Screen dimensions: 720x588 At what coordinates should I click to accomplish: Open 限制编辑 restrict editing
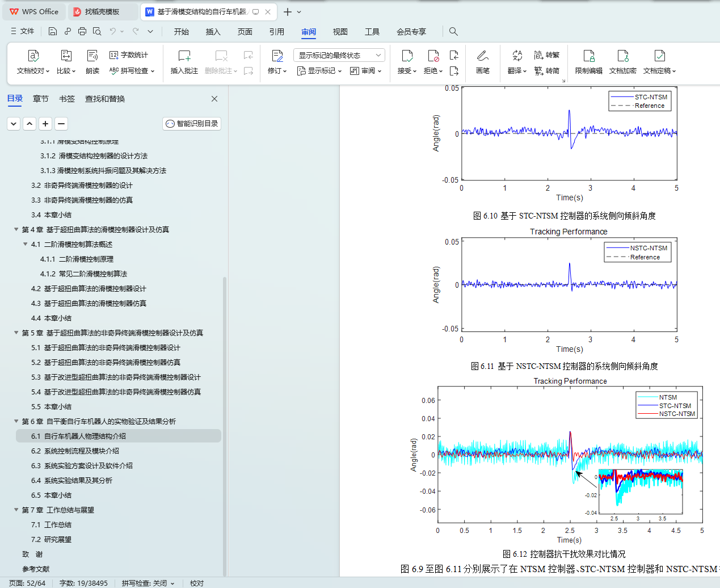[589, 62]
